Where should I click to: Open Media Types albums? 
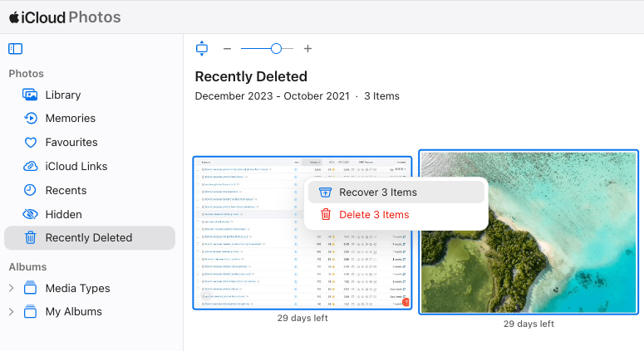coord(77,288)
